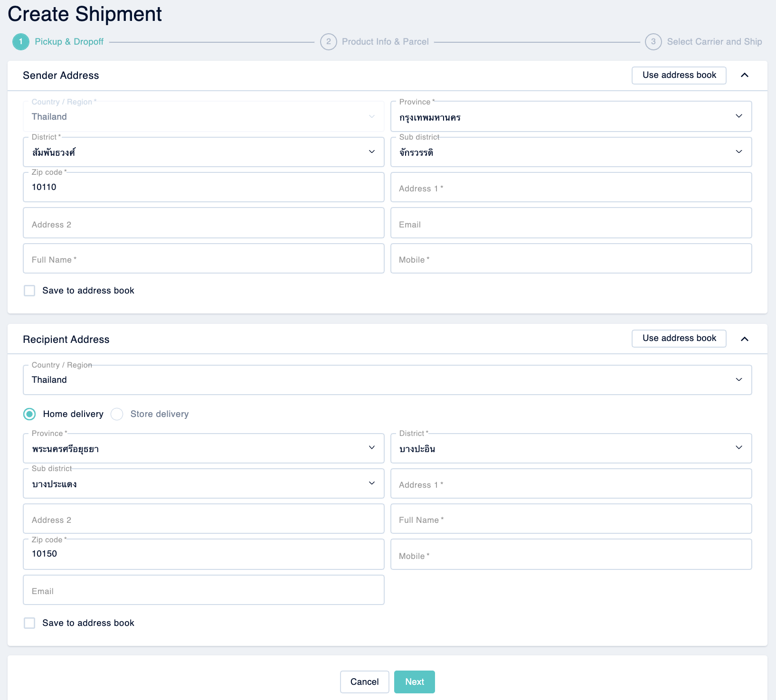The image size is (776, 700).
Task: Focus sender Zip code field 10110
Action: (203, 187)
